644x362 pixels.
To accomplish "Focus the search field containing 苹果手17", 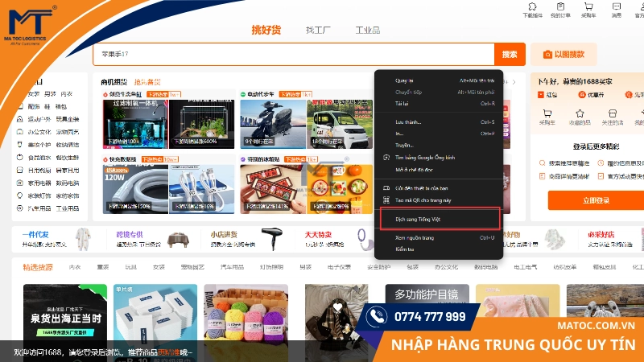I will click(293, 54).
